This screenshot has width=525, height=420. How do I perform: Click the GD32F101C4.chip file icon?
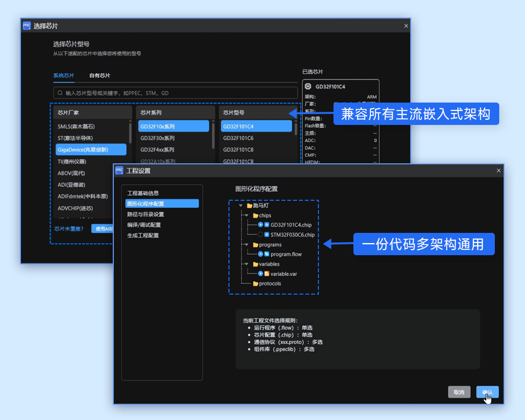[x=267, y=225]
